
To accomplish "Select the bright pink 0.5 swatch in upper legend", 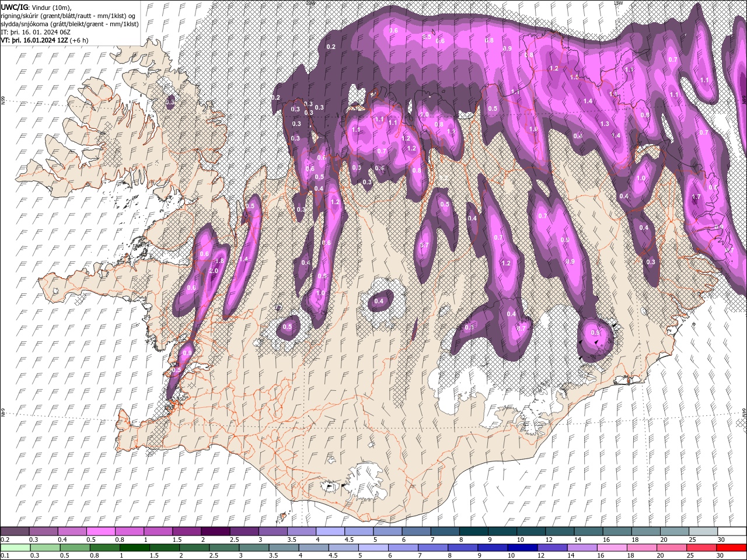I will (100, 531).
